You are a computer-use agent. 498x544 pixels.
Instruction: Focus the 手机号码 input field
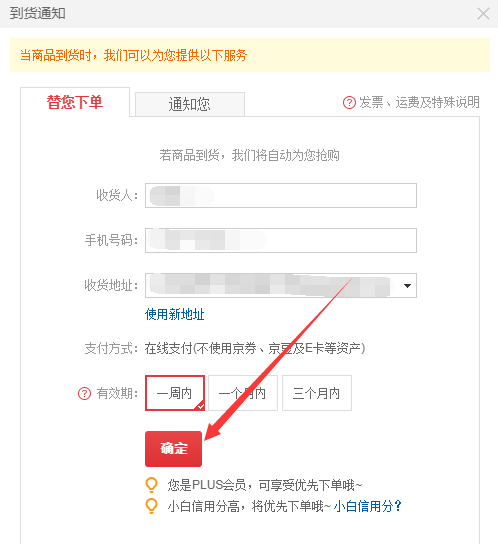point(281,240)
